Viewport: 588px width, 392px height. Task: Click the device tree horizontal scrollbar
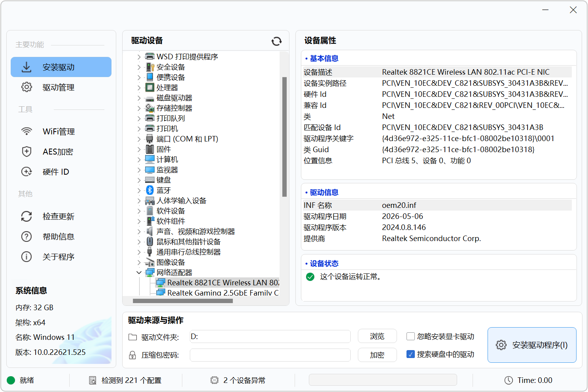click(183, 301)
